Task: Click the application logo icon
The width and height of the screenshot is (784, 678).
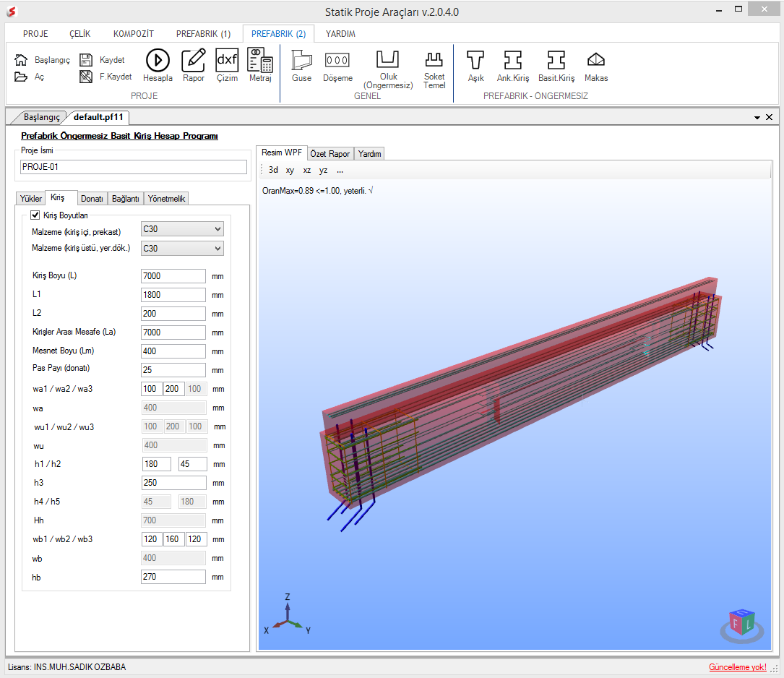Action: pyautogui.click(x=12, y=12)
